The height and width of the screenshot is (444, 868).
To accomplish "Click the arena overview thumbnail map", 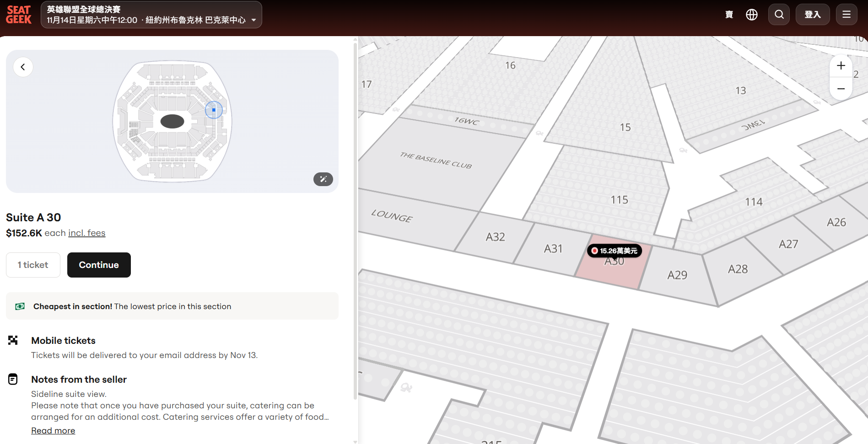I will (172, 122).
